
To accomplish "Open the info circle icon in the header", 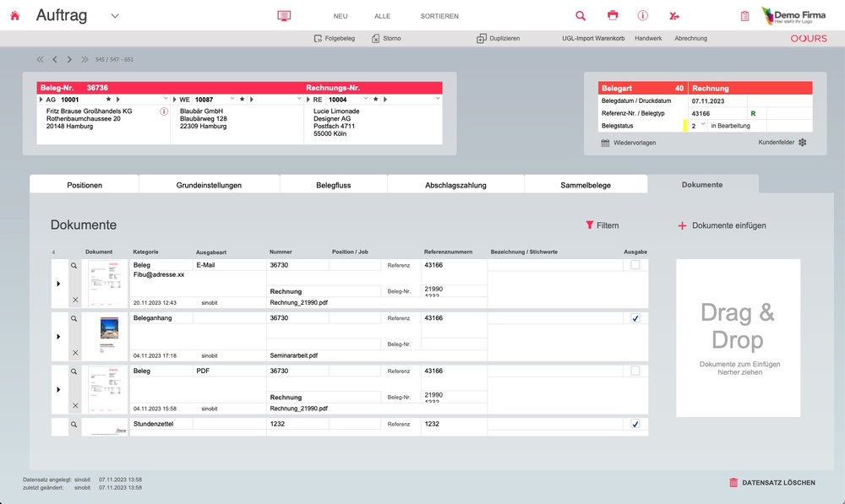I will [x=642, y=15].
